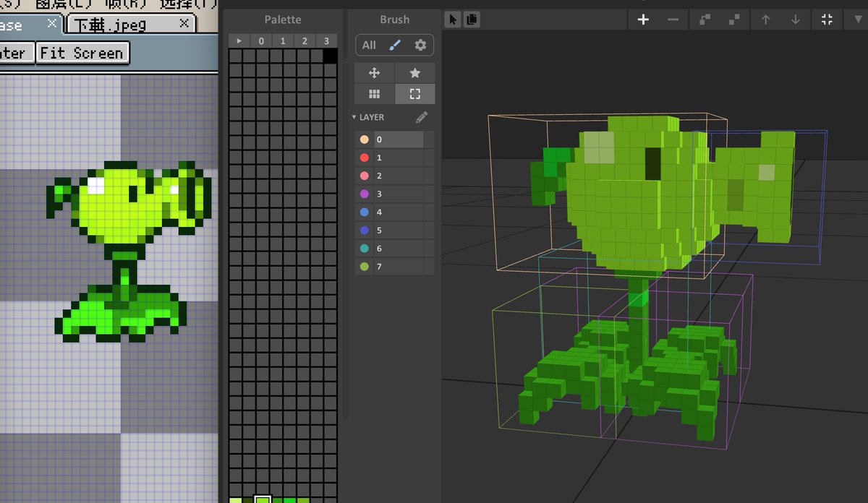The height and width of the screenshot is (503, 868).
Task: Open brush settings gear icon
Action: (420, 45)
